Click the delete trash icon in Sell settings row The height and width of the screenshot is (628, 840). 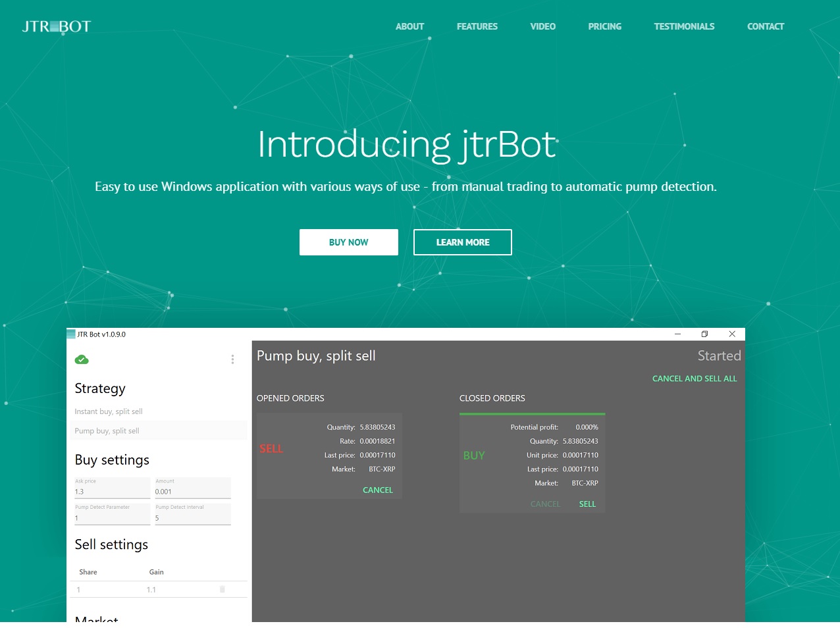(x=223, y=589)
